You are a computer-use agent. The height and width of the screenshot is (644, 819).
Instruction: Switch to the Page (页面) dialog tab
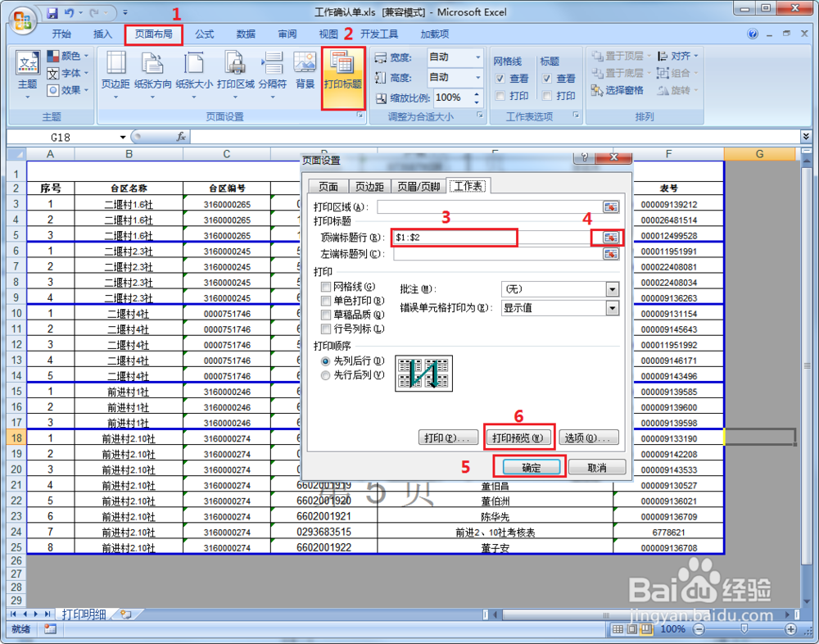328,186
